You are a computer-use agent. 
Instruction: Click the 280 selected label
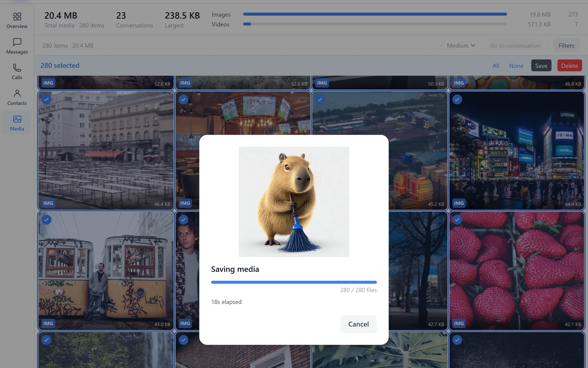point(60,65)
